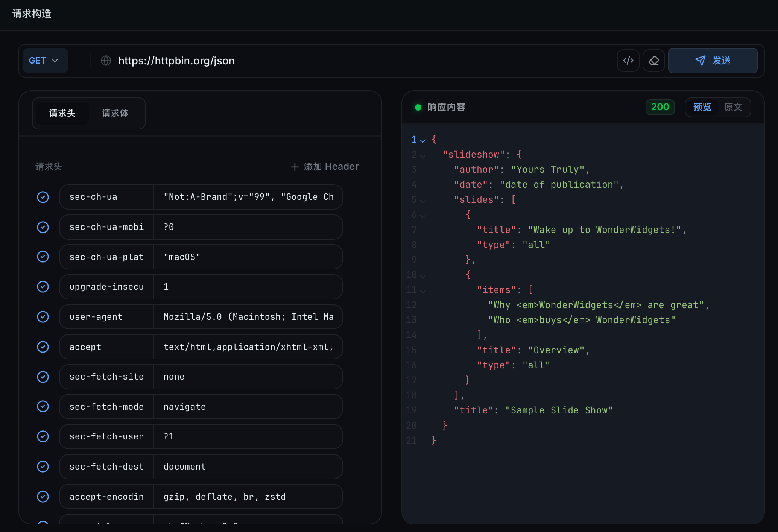Disable the user-agent header checkmark

tap(43, 317)
